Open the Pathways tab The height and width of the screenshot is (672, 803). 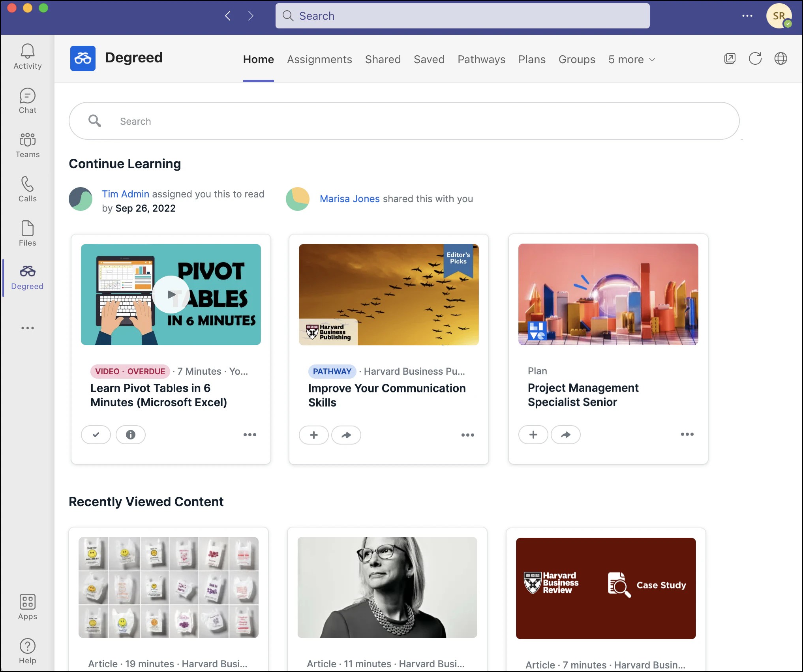click(481, 59)
